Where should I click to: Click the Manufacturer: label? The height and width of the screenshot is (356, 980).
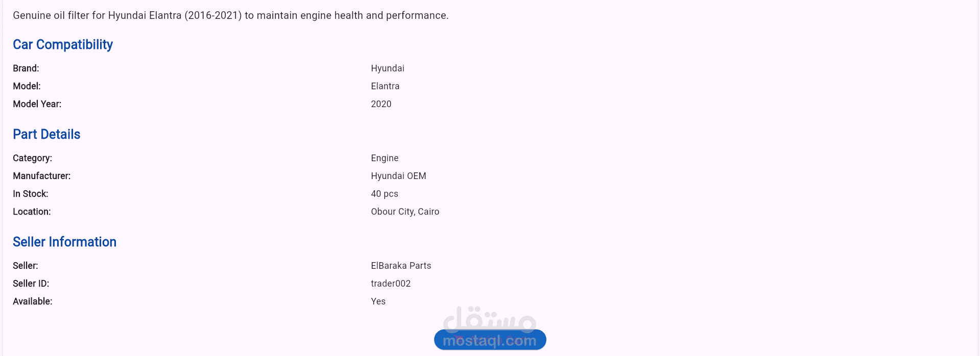pyautogui.click(x=42, y=176)
